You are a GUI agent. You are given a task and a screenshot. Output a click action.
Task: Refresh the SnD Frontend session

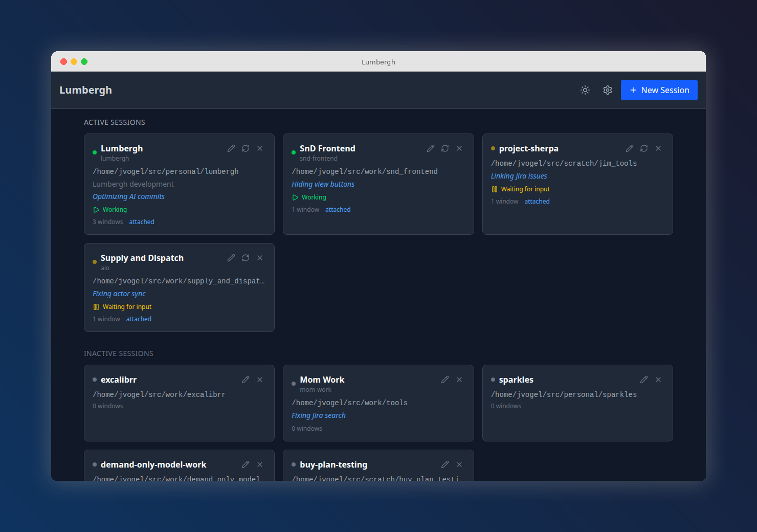pyautogui.click(x=444, y=148)
